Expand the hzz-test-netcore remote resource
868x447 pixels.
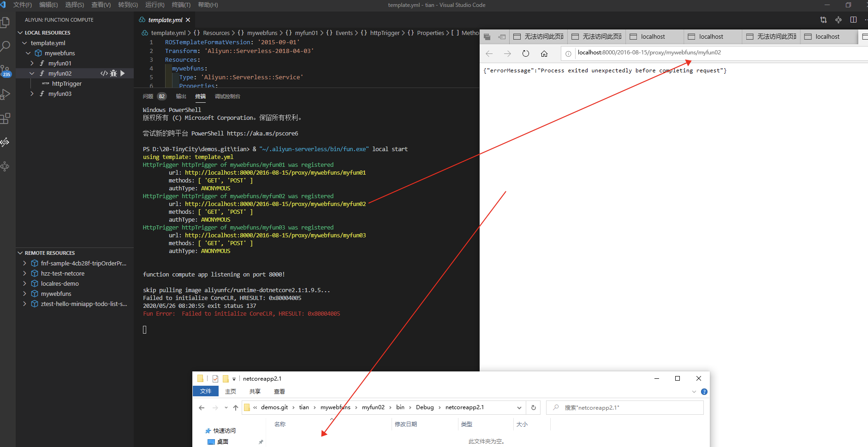tap(24, 273)
